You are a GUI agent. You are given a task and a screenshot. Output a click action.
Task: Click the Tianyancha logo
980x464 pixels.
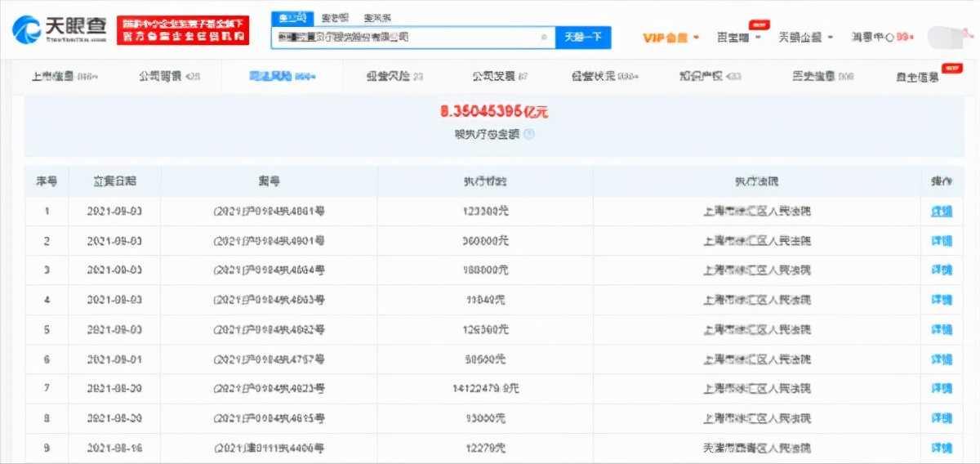coord(60,29)
